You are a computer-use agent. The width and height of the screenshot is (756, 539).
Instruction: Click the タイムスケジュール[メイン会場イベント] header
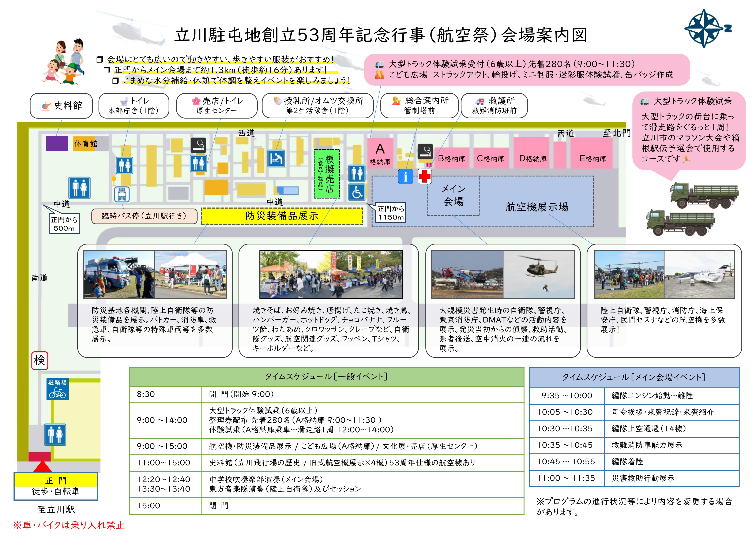coord(634,377)
